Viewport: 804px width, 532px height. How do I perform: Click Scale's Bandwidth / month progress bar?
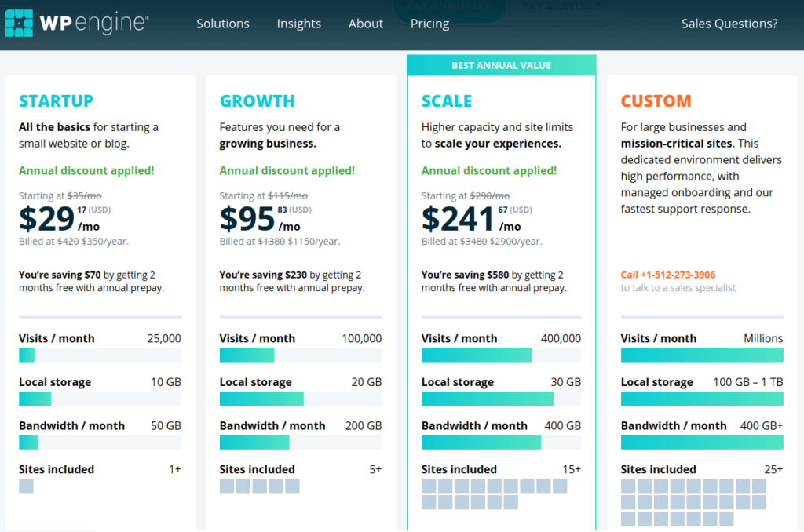click(x=502, y=442)
